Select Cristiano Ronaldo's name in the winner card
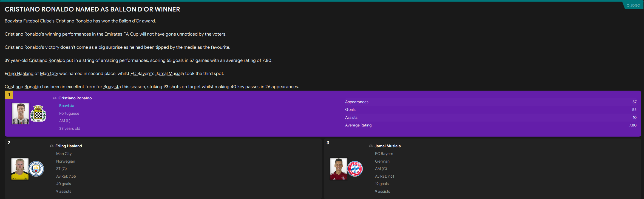Image resolution: width=644 pixels, height=199 pixels. click(75, 98)
